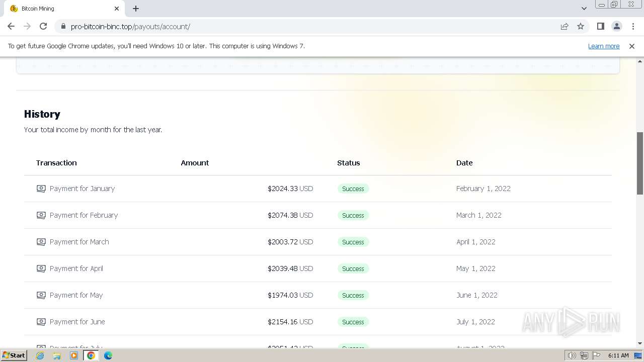
Task: Launch Internet Explorer from taskbar
Action: tap(40, 355)
